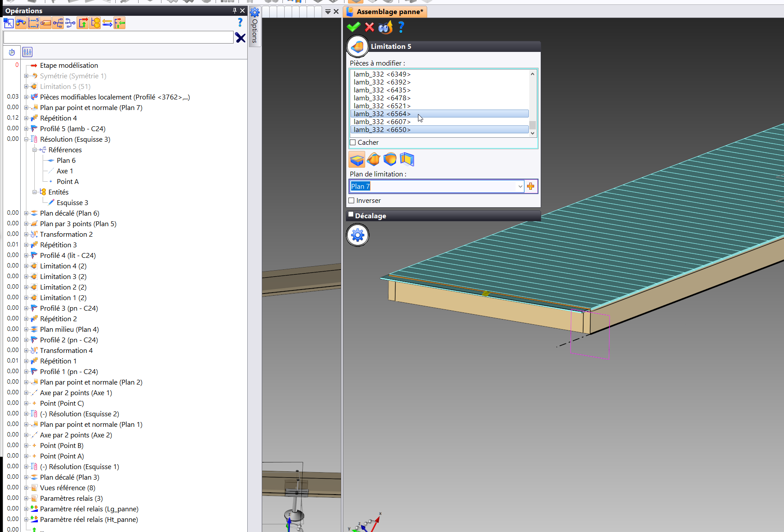Select Esquisse 3 in tree

click(72, 203)
